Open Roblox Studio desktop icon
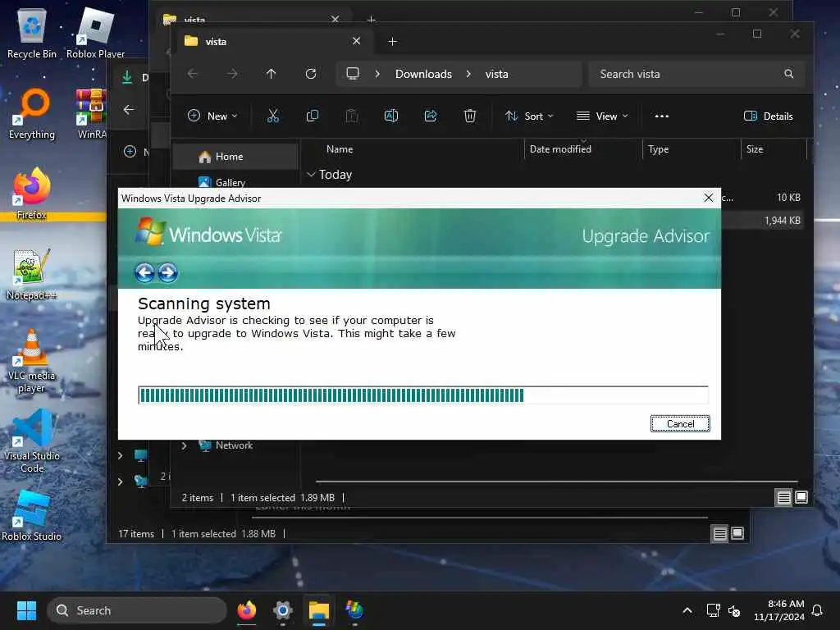The height and width of the screenshot is (630, 840). pos(32,515)
